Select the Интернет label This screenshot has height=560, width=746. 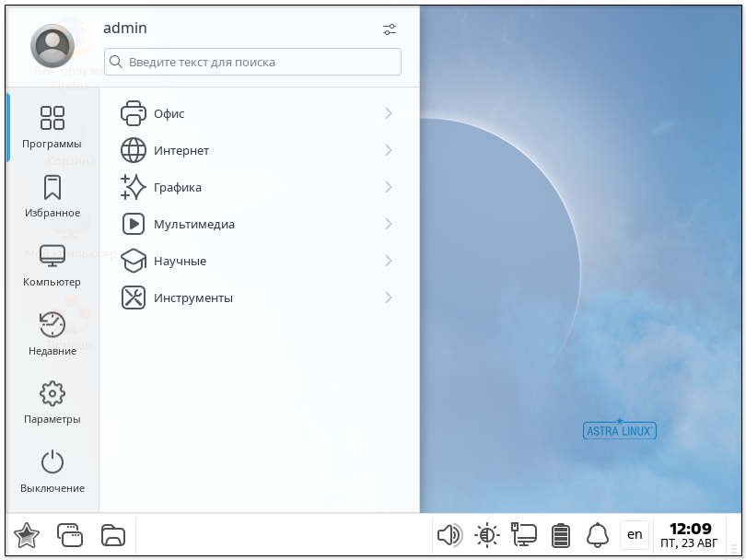tap(181, 151)
